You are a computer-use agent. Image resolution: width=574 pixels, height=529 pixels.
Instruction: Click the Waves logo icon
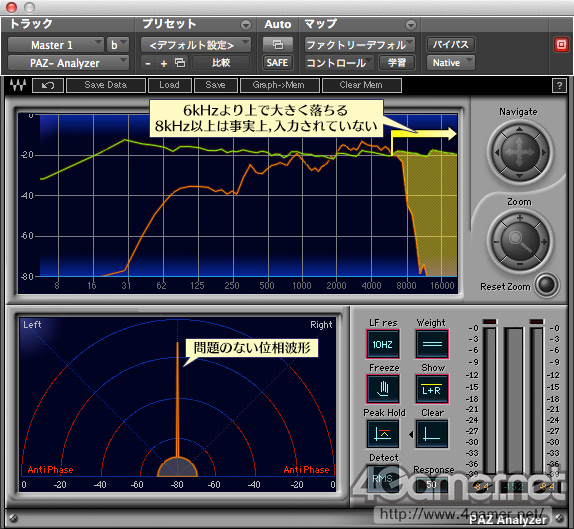coord(18,85)
